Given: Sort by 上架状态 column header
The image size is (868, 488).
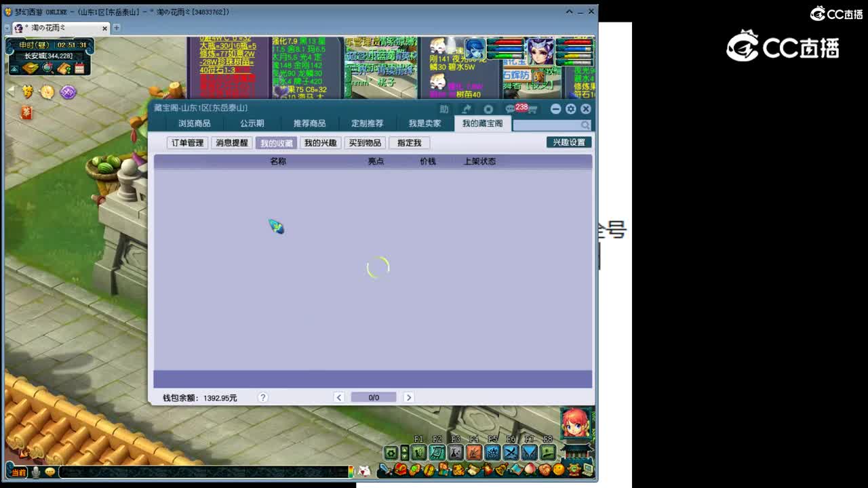Looking at the screenshot, I should pyautogui.click(x=479, y=161).
